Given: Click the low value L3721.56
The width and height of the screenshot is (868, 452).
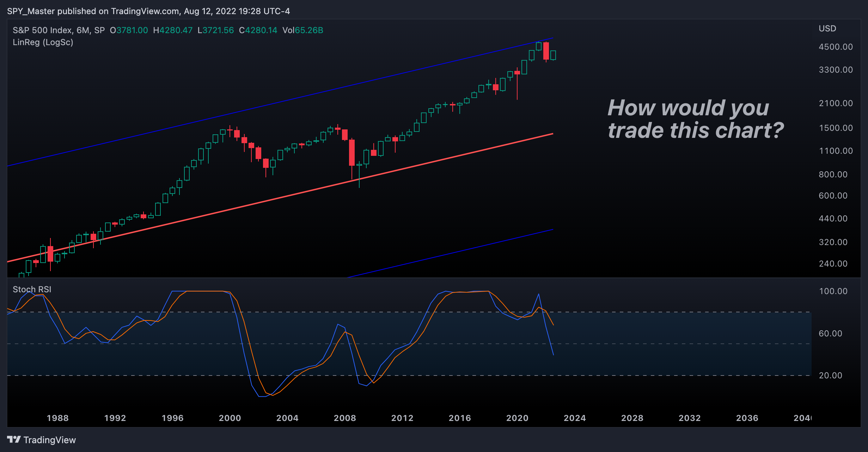Looking at the screenshot, I should tap(216, 30).
